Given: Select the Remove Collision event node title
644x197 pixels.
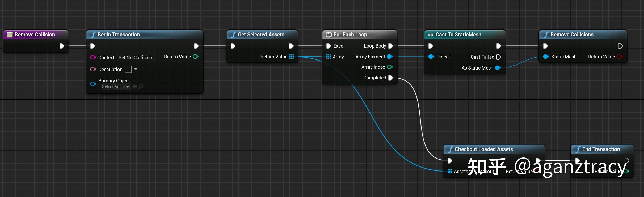Looking at the screenshot, I should pyautogui.click(x=35, y=35).
